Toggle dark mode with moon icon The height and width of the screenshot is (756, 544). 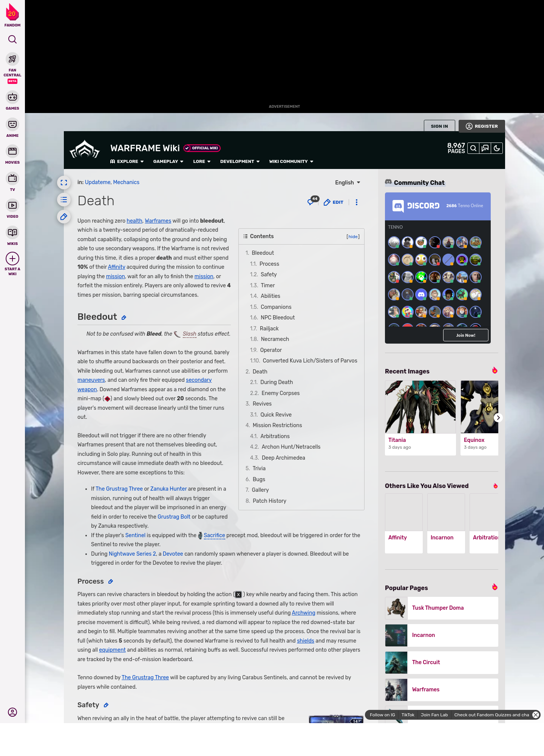(497, 149)
